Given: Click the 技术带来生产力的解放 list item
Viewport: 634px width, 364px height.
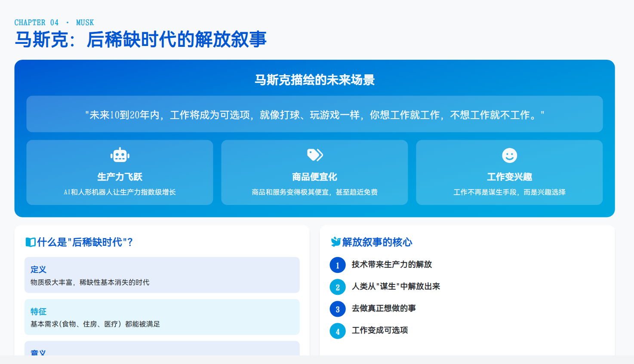Looking at the screenshot, I should tap(391, 265).
